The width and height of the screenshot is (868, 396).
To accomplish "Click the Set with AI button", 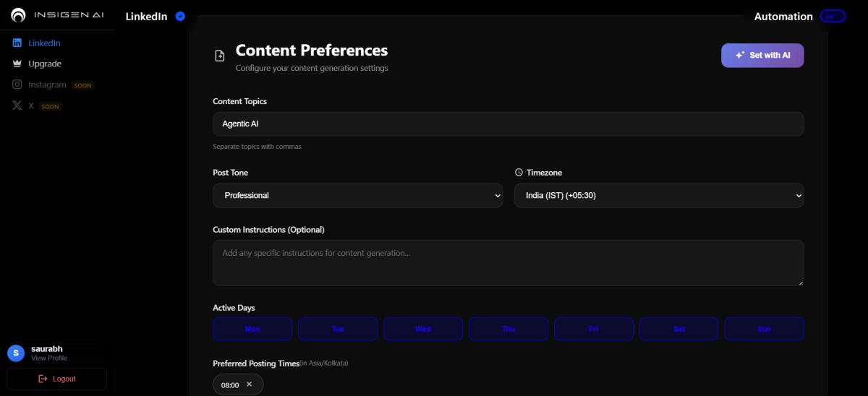I will [x=762, y=56].
